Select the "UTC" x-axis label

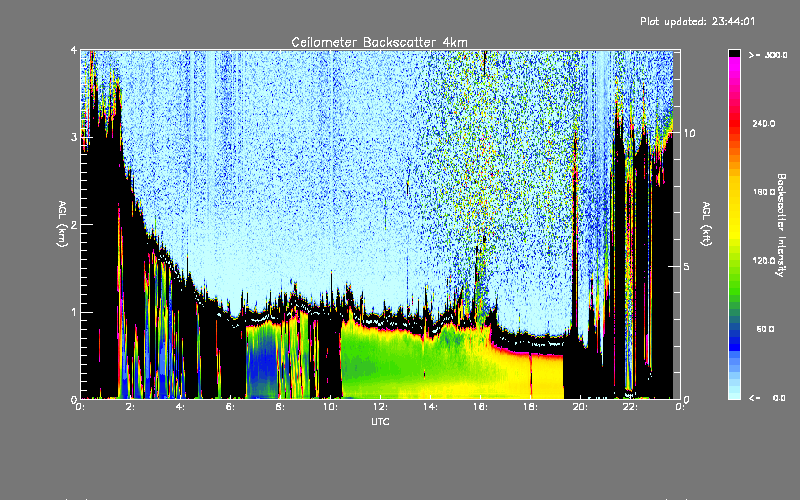click(x=380, y=422)
